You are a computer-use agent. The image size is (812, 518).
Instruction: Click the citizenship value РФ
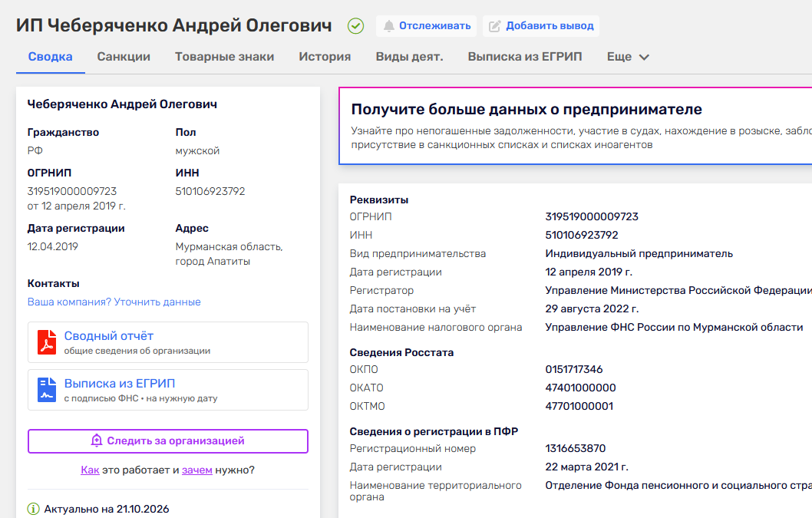coord(35,150)
